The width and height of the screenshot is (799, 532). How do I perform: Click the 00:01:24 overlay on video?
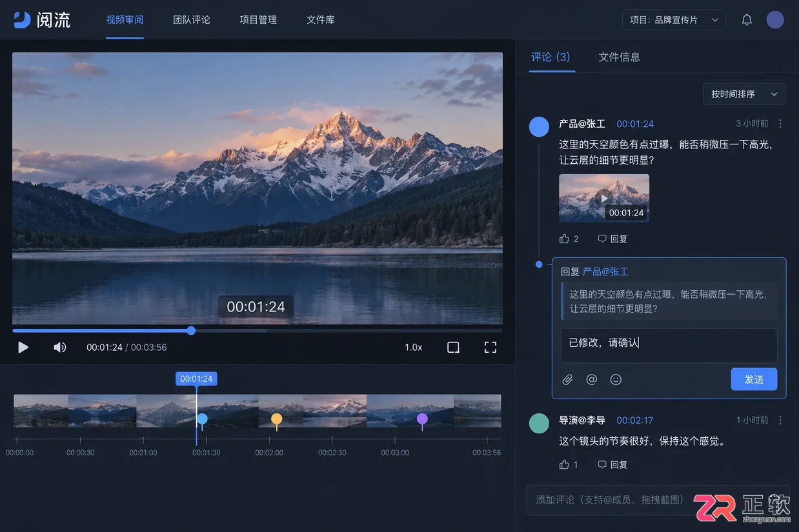256,307
